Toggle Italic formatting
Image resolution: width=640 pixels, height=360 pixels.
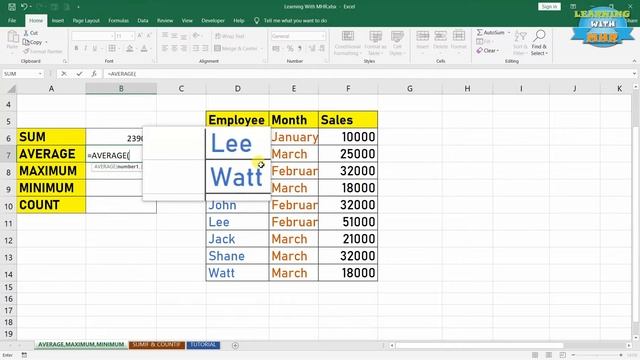click(86, 49)
